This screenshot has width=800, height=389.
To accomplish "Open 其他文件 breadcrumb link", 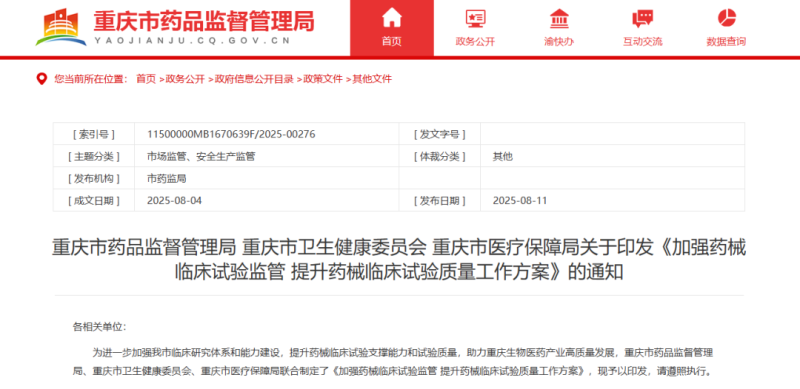I will (x=372, y=79).
